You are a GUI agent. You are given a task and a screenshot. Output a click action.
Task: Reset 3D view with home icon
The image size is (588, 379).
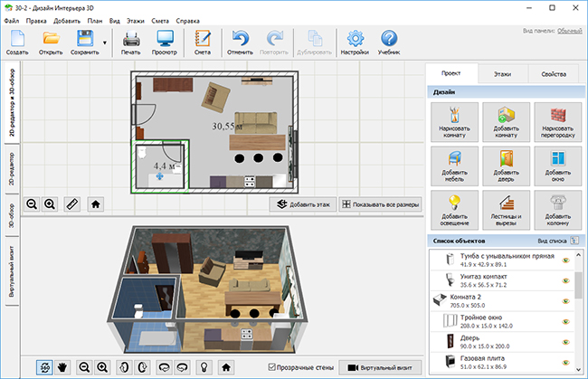tap(226, 367)
